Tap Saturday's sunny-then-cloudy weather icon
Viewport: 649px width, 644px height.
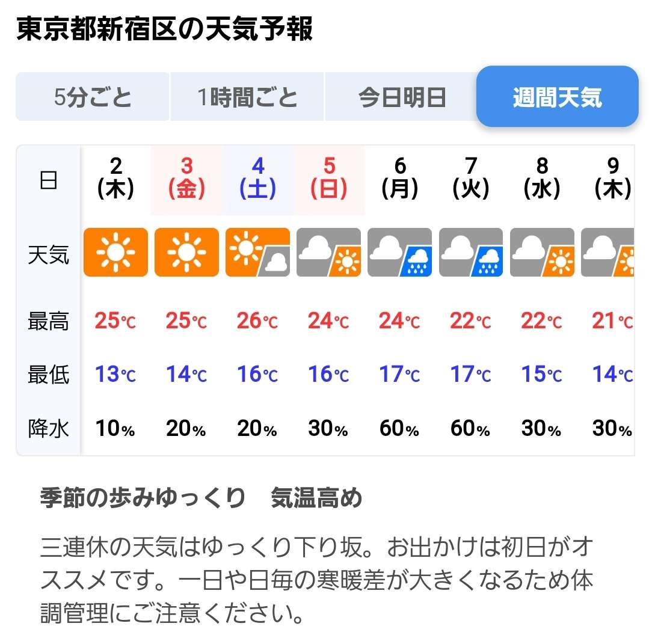point(257,253)
